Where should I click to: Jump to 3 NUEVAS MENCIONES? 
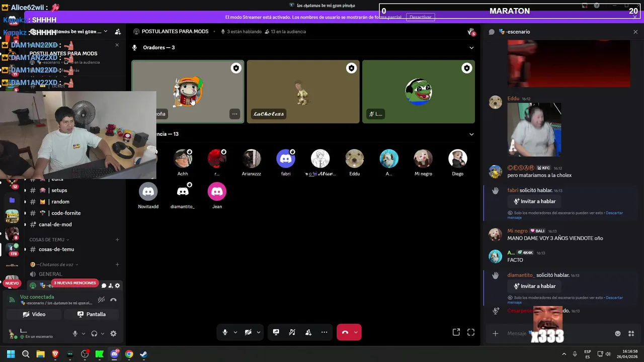[x=74, y=283]
